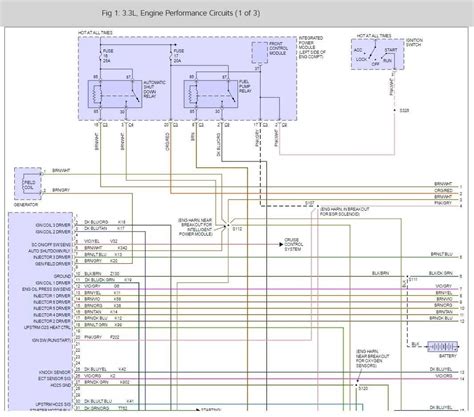Click the LOCK position in ignition switch
The height and width of the screenshot is (417, 474).
(x=361, y=59)
